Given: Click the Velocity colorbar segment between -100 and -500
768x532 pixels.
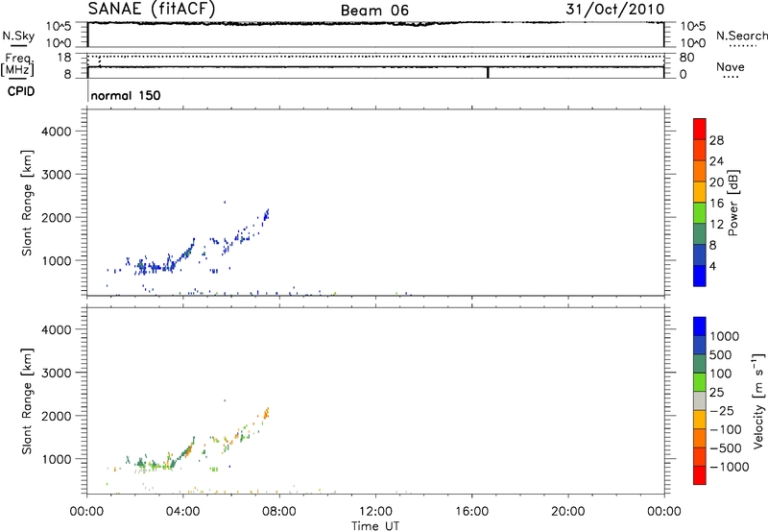Looking at the screenshot, I should pyautogui.click(x=700, y=439).
